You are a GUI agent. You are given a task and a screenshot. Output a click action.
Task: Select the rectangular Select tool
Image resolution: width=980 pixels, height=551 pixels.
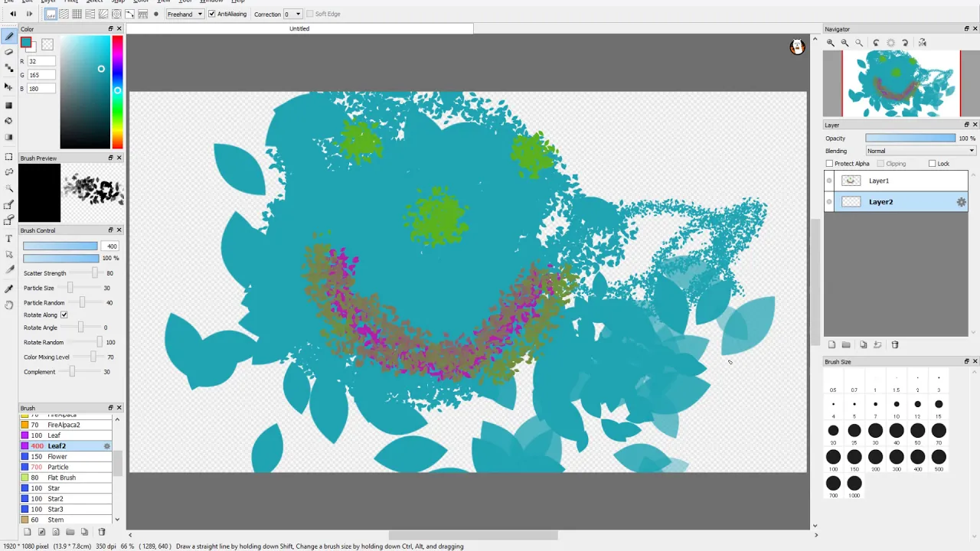pyautogui.click(x=9, y=157)
